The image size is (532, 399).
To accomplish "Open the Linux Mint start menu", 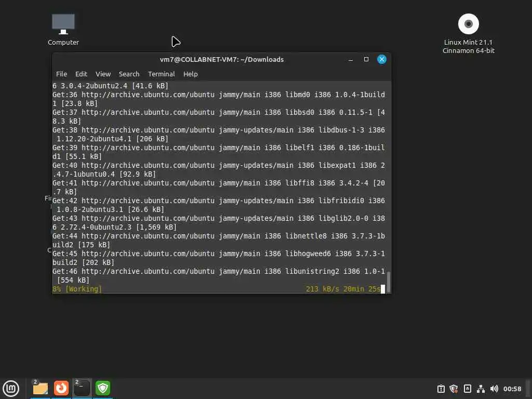I will [11, 389].
